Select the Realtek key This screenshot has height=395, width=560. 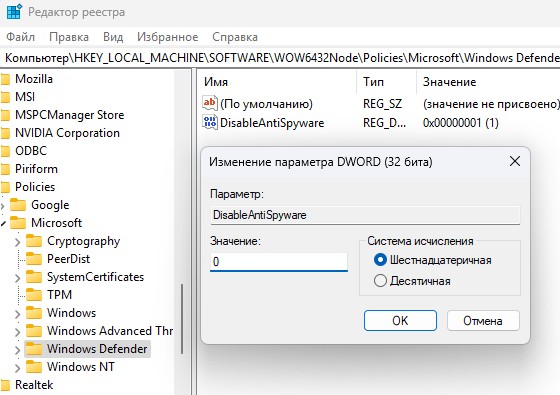34,385
